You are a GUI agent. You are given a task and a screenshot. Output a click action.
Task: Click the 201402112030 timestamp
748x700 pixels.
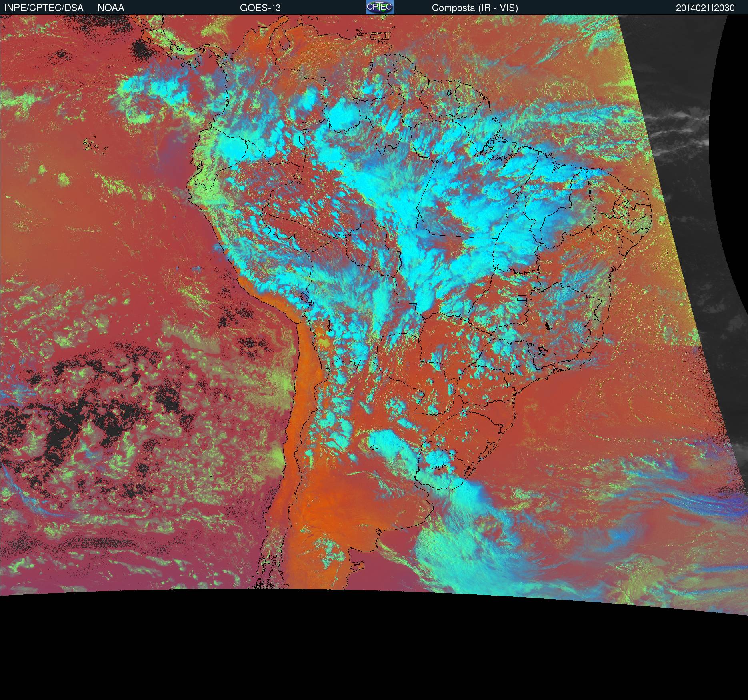click(705, 8)
